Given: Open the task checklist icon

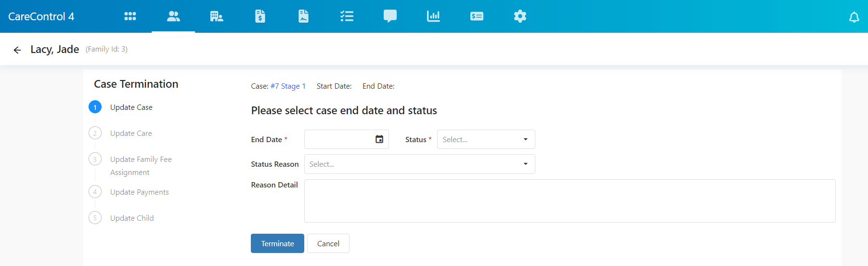Looking at the screenshot, I should click(347, 16).
